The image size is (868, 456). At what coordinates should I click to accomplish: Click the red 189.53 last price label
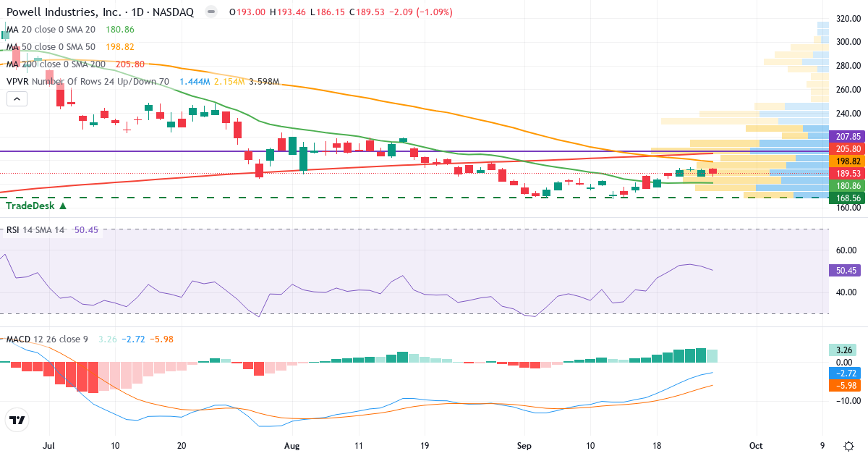(x=847, y=174)
